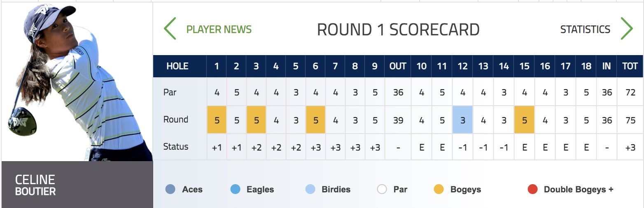Image resolution: width=644 pixels, height=208 pixels.
Task: Select the Birdies legend circle
Action: pos(310,189)
